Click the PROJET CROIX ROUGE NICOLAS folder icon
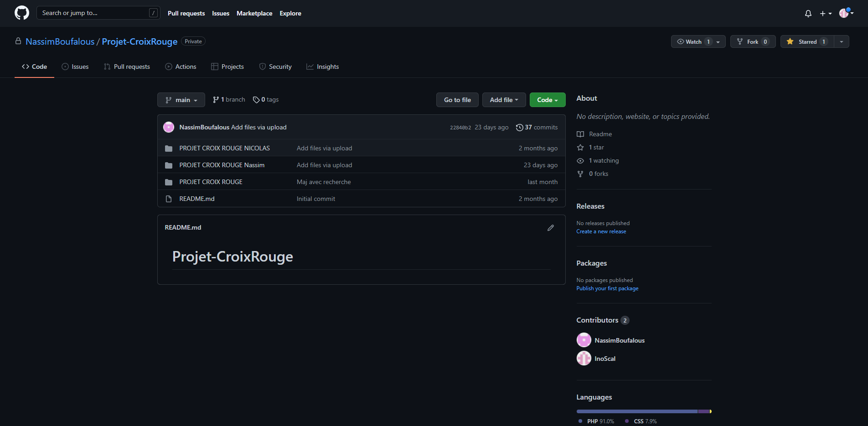The height and width of the screenshot is (426, 868). tap(169, 149)
